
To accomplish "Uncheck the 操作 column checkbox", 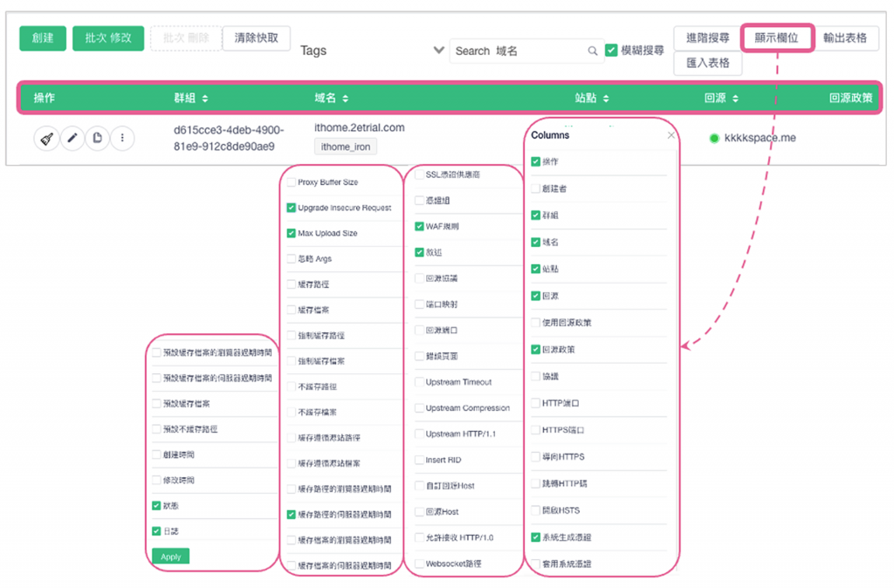I will pos(535,161).
